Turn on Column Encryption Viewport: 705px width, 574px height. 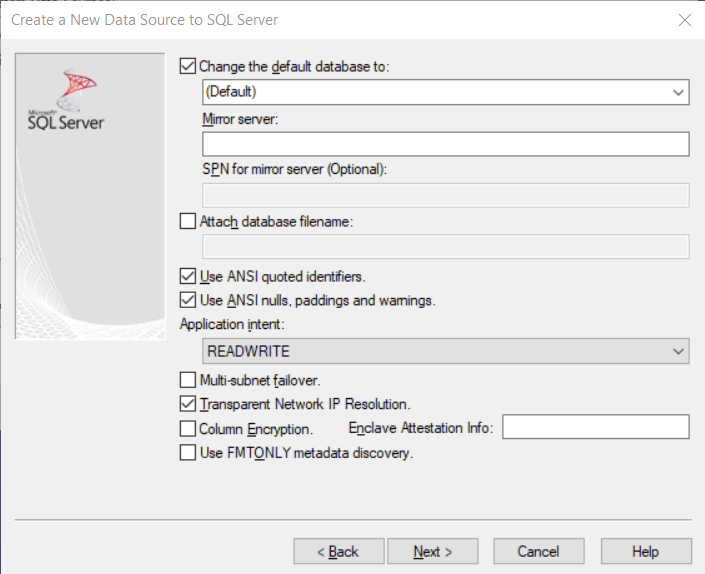tap(188, 428)
